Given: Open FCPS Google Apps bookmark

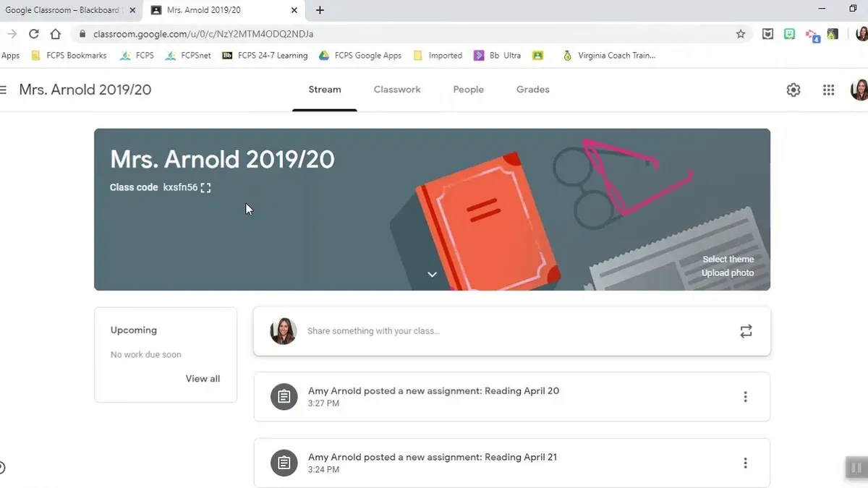Looking at the screenshot, I should pyautogui.click(x=360, y=56).
